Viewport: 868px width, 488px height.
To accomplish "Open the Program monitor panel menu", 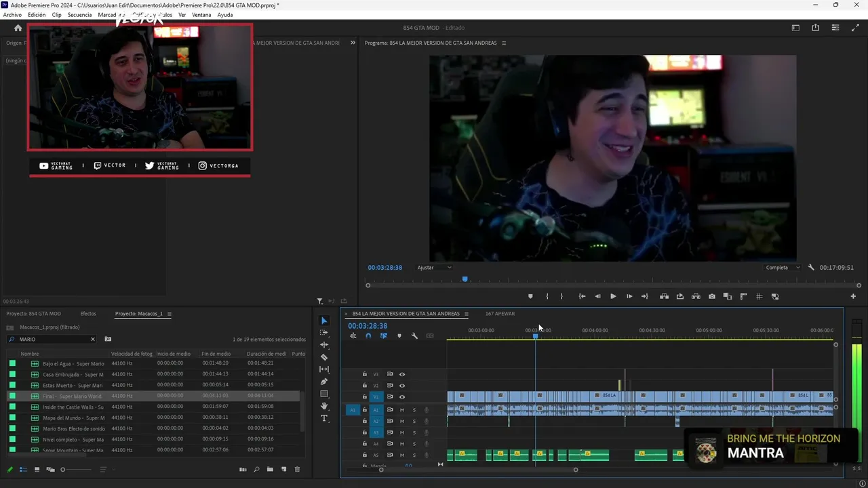I will (503, 43).
